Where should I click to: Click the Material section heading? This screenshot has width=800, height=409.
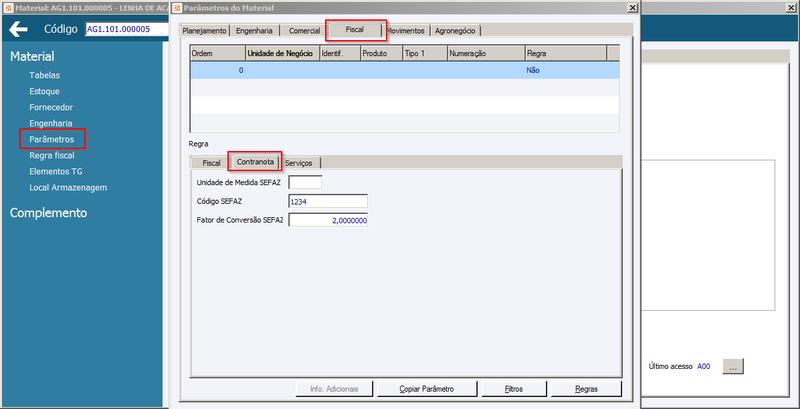[32, 57]
